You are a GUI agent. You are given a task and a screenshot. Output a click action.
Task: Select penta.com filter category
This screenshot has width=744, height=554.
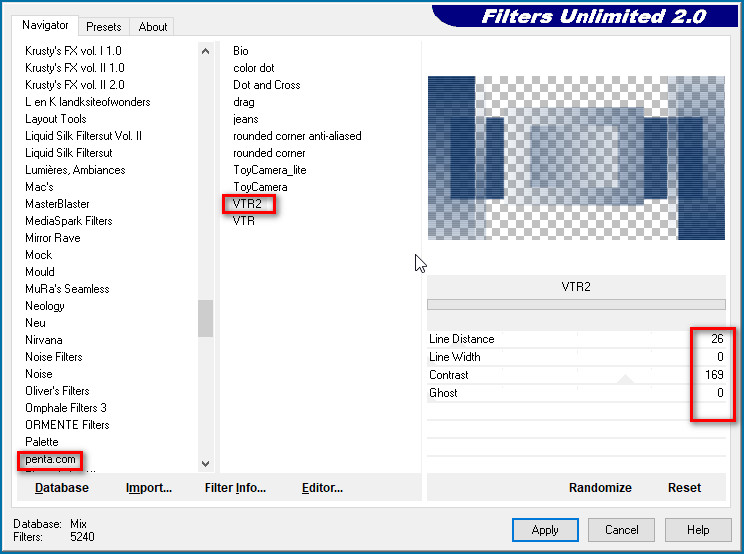tap(50, 460)
